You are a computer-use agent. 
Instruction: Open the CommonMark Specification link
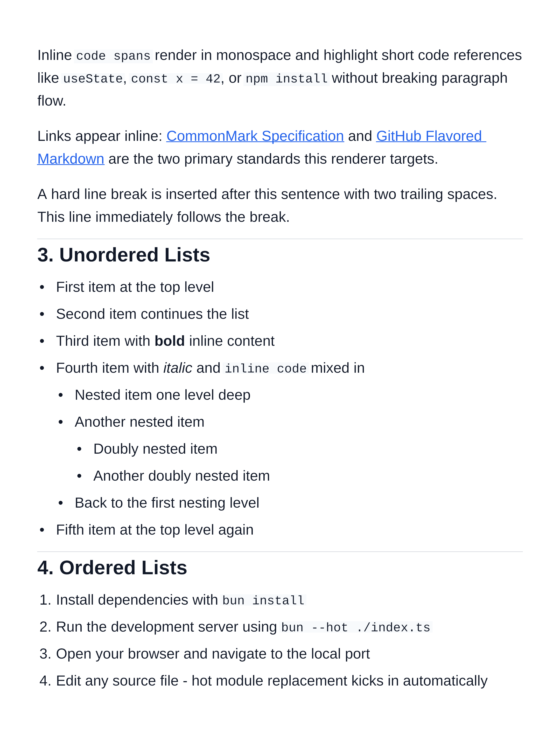(255, 136)
